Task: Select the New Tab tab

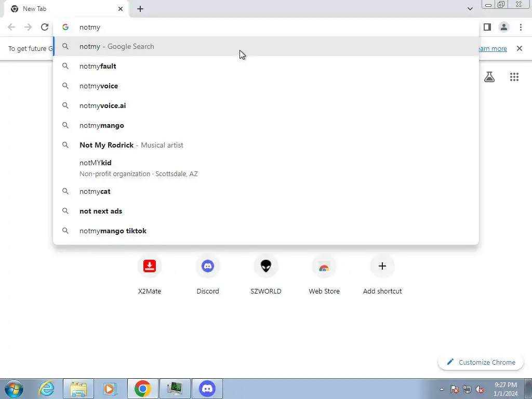Action: (x=66, y=9)
